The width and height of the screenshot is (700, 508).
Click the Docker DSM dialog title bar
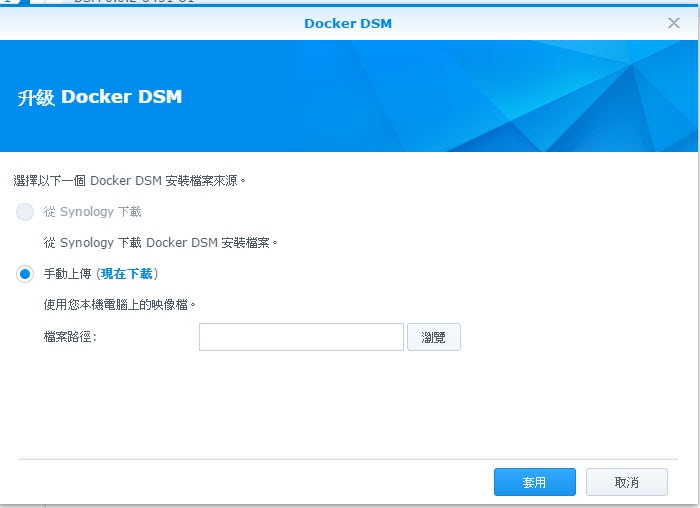point(348,23)
